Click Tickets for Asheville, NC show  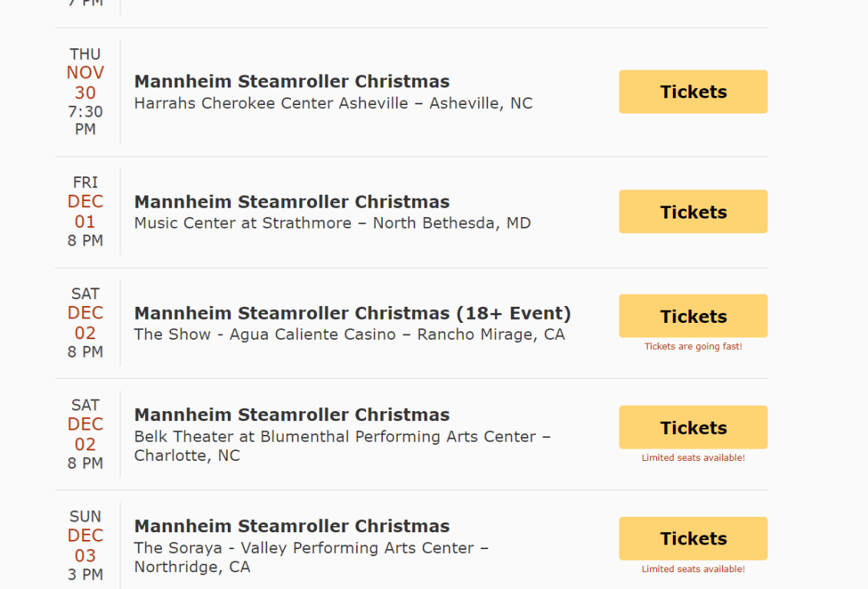point(693,92)
